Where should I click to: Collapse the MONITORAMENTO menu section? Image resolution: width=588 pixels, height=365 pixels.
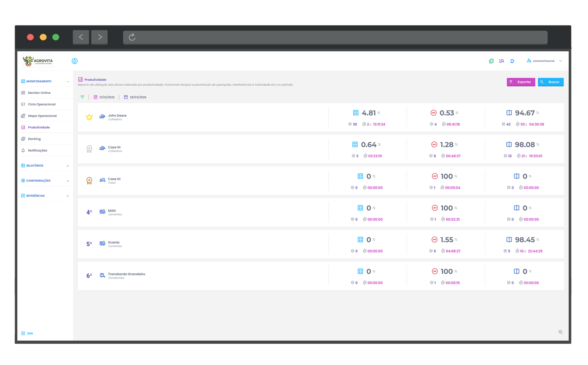click(x=68, y=81)
